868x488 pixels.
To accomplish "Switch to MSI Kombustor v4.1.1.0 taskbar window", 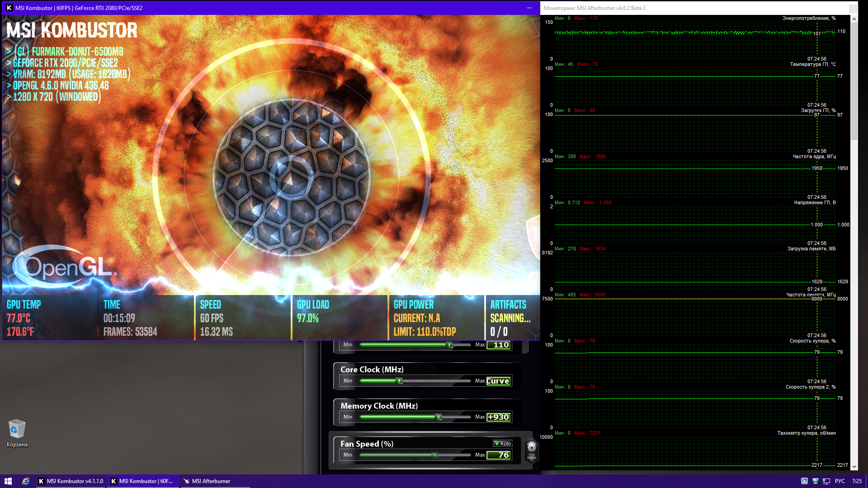I will click(x=71, y=481).
